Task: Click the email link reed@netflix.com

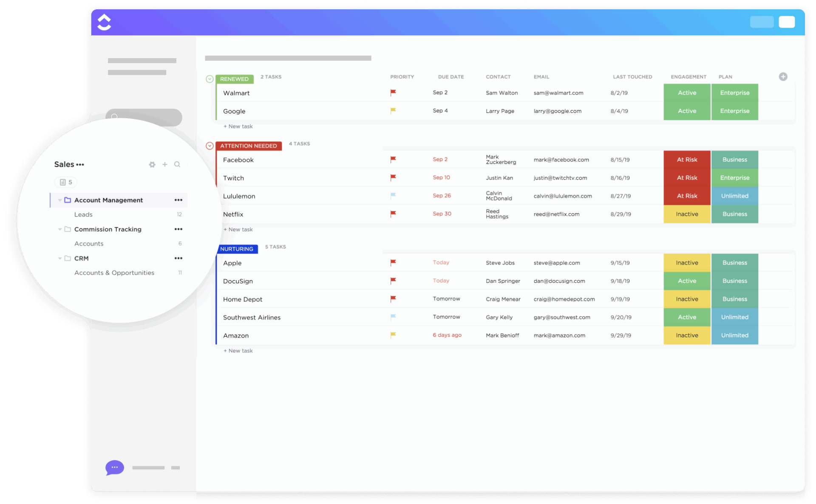Action: (556, 214)
